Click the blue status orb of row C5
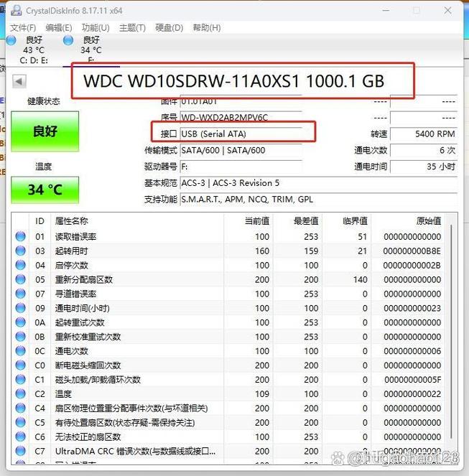This screenshot has width=469, height=476. pos(20,422)
